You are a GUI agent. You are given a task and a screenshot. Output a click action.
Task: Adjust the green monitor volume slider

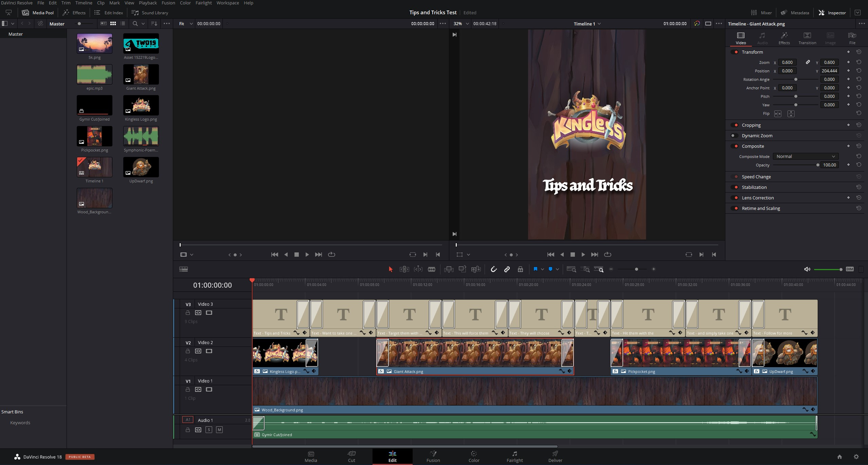tap(828, 269)
